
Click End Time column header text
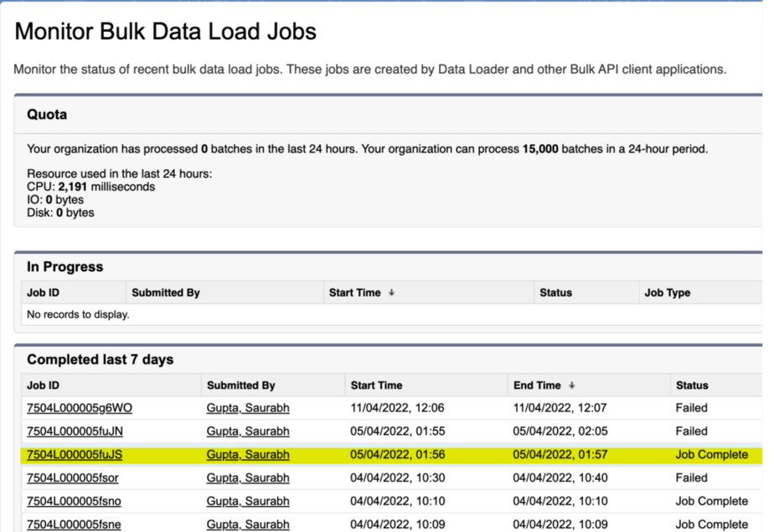(536, 385)
